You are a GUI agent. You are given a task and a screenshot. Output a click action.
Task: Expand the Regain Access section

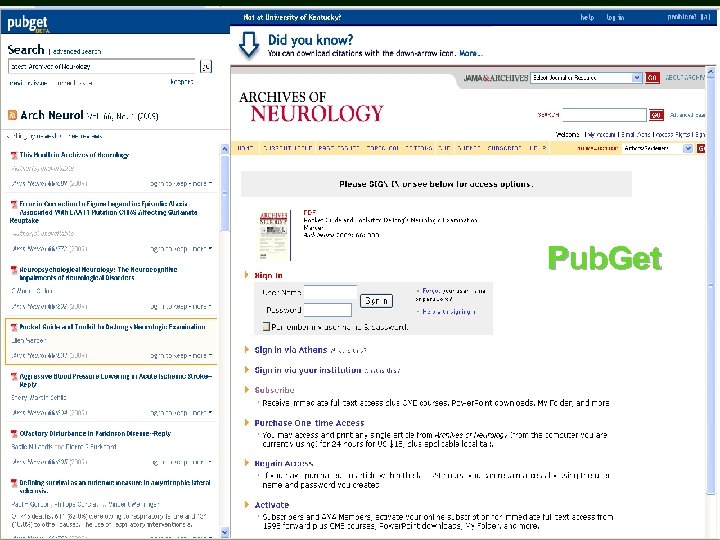point(247,463)
